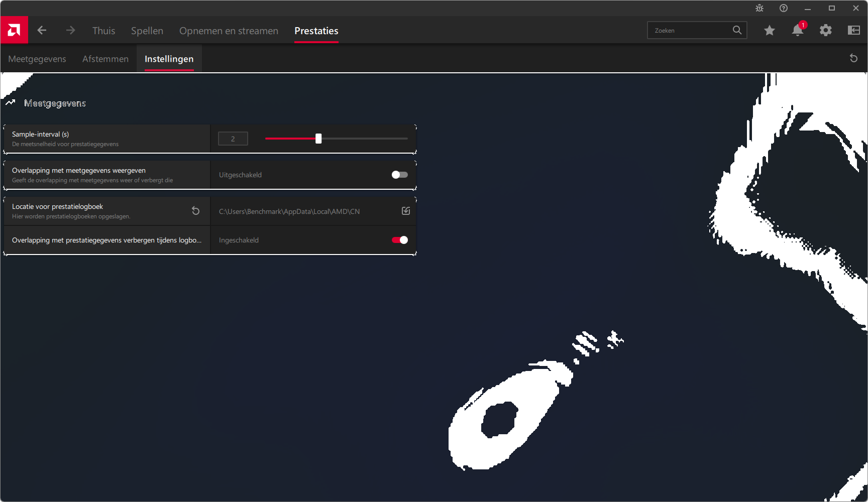Image resolution: width=868 pixels, height=502 pixels.
Task: Open the Afstemmen sub-tab
Action: click(105, 59)
